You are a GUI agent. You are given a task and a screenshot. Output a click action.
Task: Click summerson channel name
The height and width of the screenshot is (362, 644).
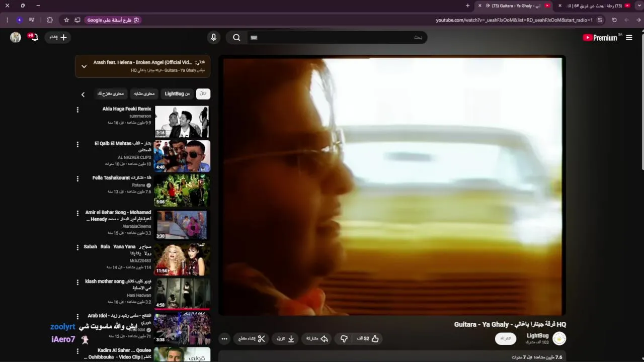pos(140,116)
